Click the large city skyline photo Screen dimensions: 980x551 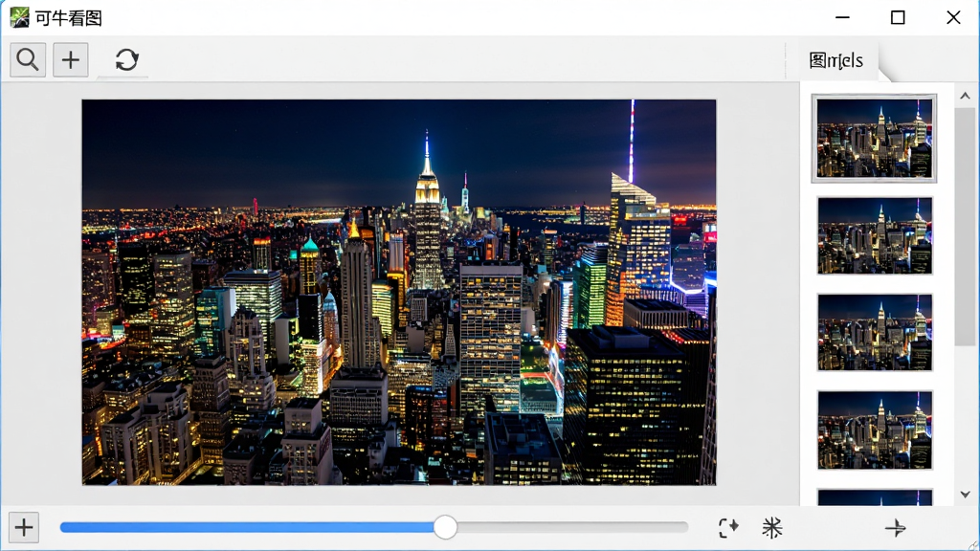pos(399,293)
